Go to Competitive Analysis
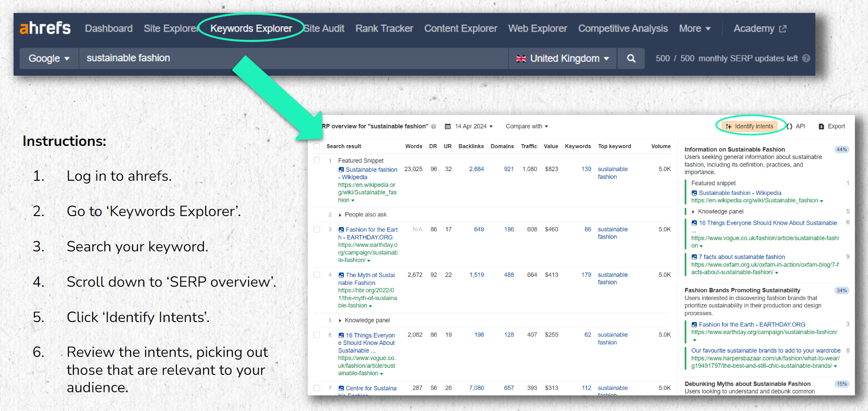The width and height of the screenshot is (868, 411). [x=623, y=28]
